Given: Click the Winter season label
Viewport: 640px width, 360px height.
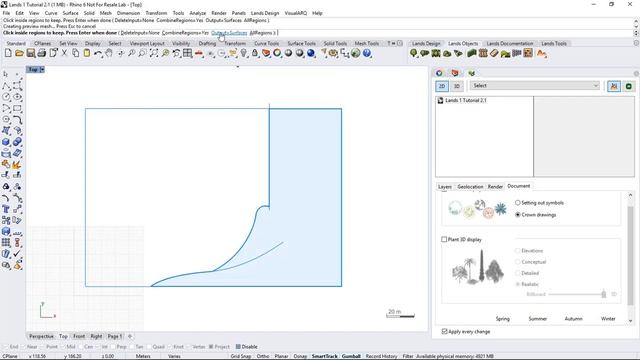Looking at the screenshot, I should click(608, 318).
